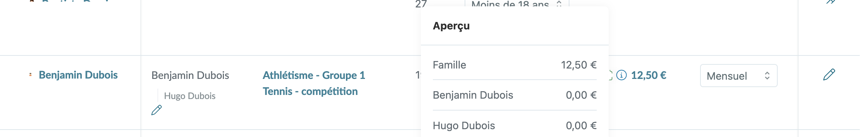Click the partially visible pencil icon in the top row
The height and width of the screenshot is (137, 868).
[830, 2]
